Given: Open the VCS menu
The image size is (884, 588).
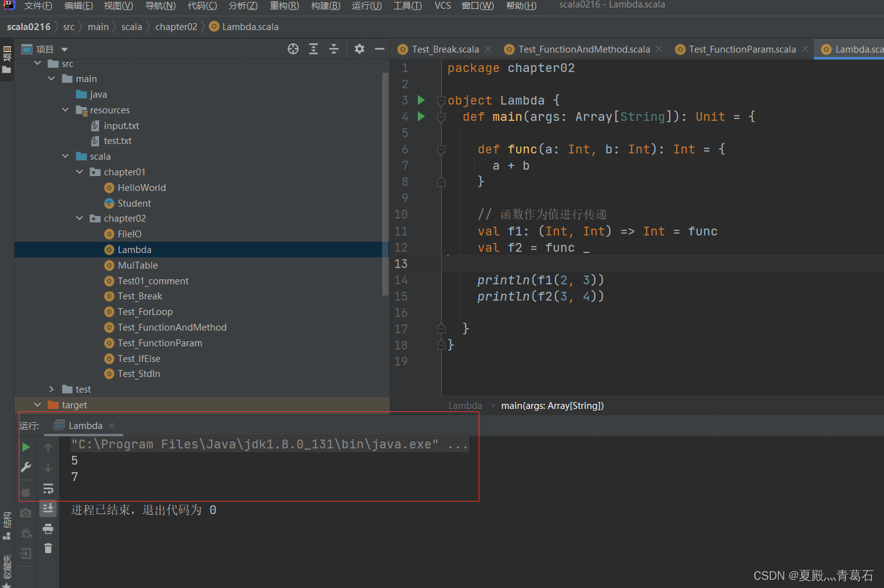Looking at the screenshot, I should [443, 6].
